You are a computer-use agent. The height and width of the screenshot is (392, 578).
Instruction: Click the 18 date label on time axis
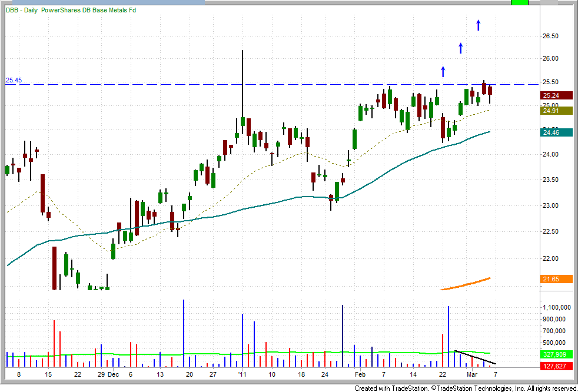coord(301,374)
